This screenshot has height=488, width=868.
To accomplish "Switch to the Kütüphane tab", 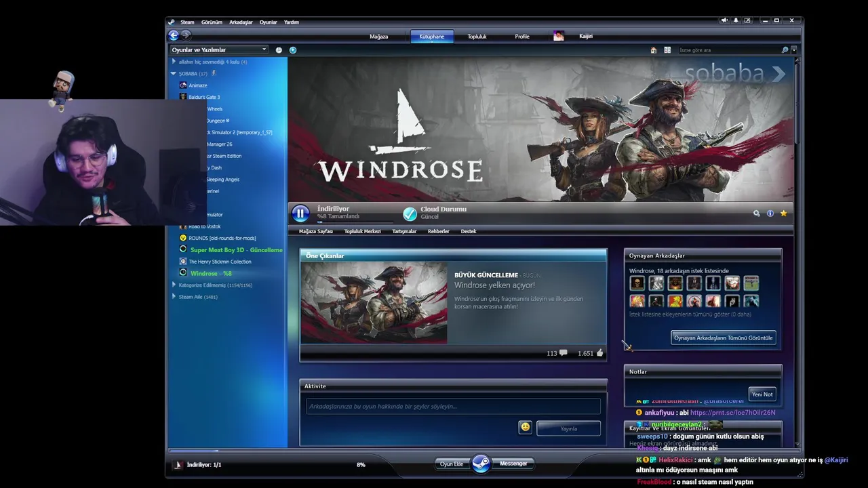I will click(432, 37).
